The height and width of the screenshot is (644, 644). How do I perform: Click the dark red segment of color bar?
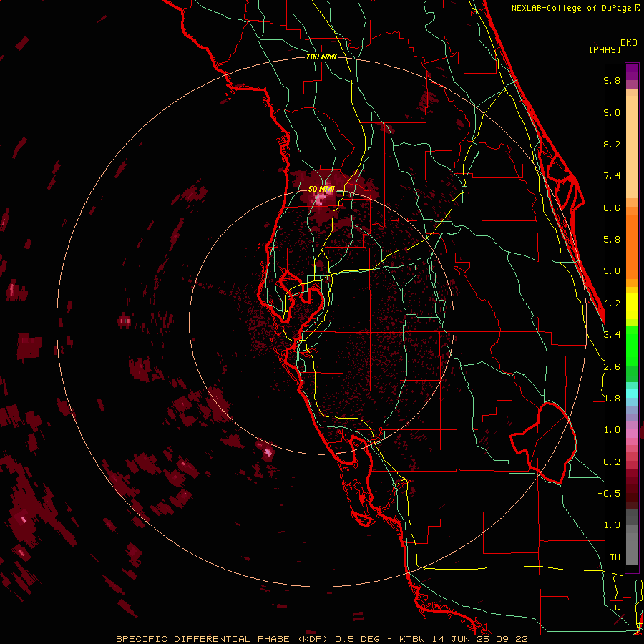632,484
